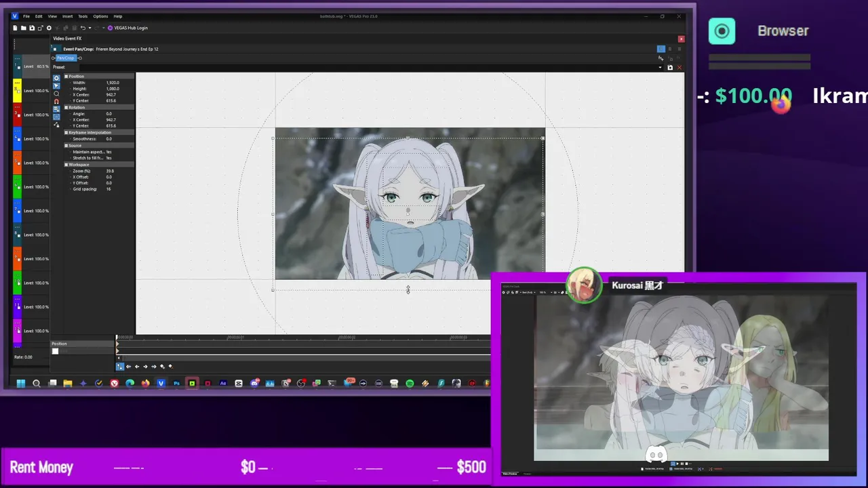Image resolution: width=868 pixels, height=488 pixels.
Task: Click track 1 Level 60.5 % slider
Action: point(37,66)
